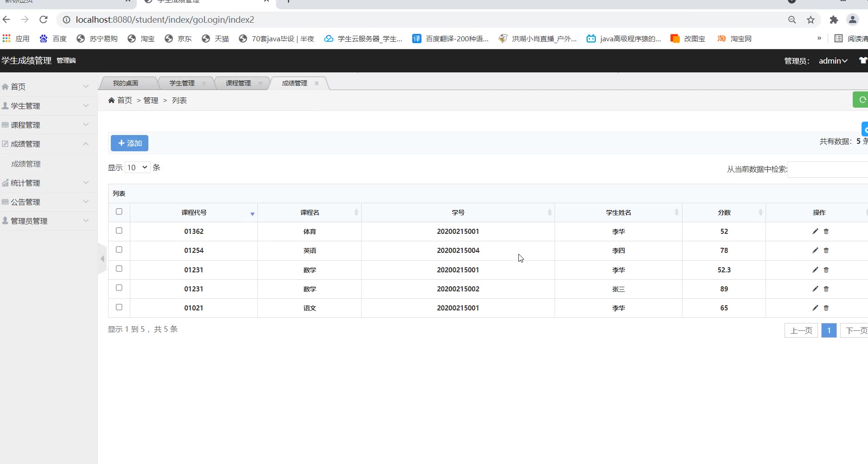Delete the 英语 score row via trash icon
The width and height of the screenshot is (868, 464).
(826, 251)
